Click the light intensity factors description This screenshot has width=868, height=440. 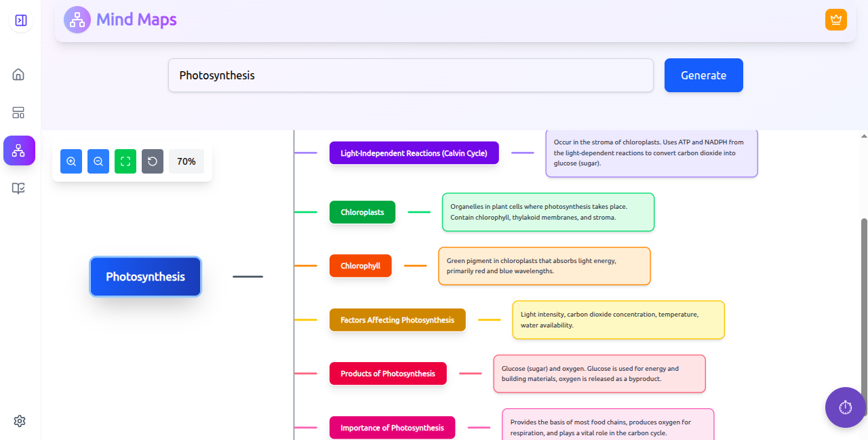tap(618, 320)
